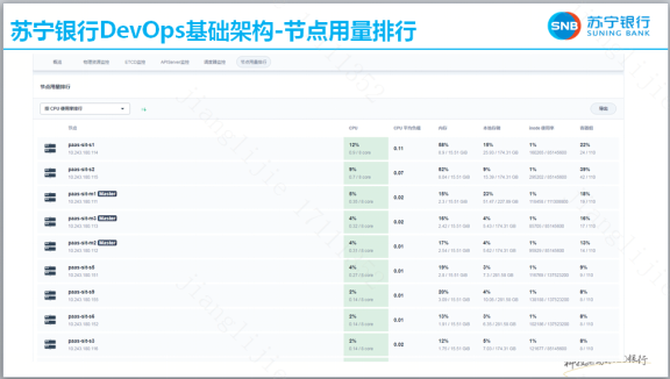Click the Master badge on paas-sit-m2
Screen dimensions: 670x379
[107, 243]
